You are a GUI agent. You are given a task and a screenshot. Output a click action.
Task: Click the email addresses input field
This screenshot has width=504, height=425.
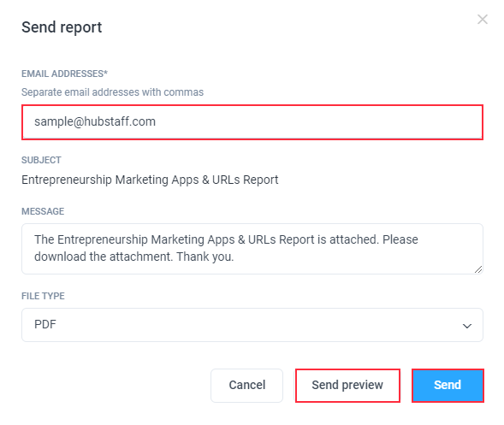click(252, 122)
